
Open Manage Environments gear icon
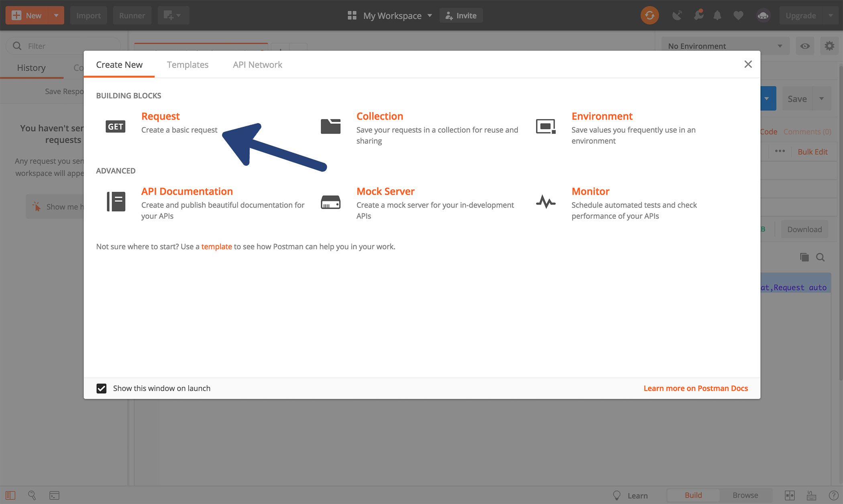point(829,46)
